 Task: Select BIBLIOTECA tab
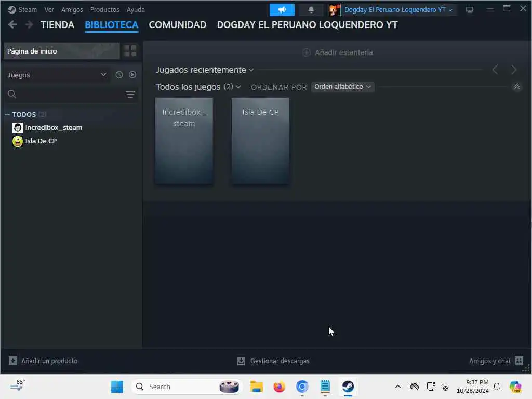click(x=111, y=25)
